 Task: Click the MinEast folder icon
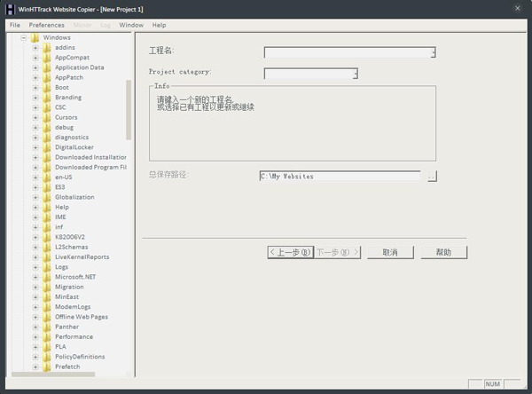point(47,297)
